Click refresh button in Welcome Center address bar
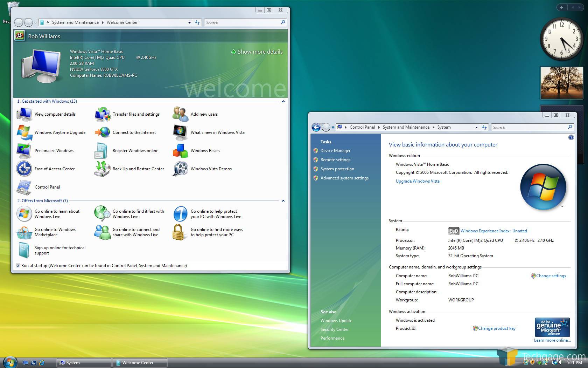This screenshot has width=588, height=368. click(197, 22)
